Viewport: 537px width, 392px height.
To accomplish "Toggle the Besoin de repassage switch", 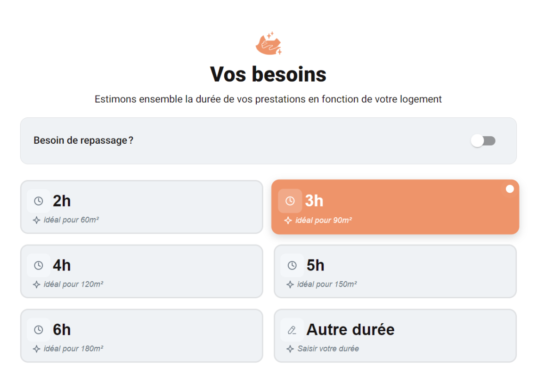I will pyautogui.click(x=483, y=141).
